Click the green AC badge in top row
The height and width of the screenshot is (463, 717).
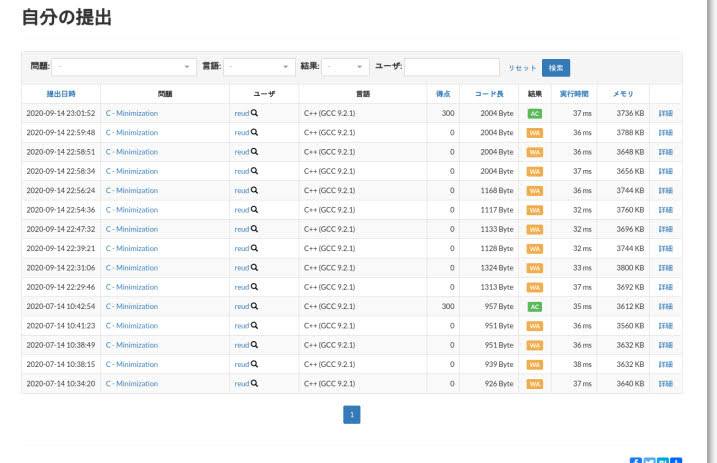[x=534, y=113]
